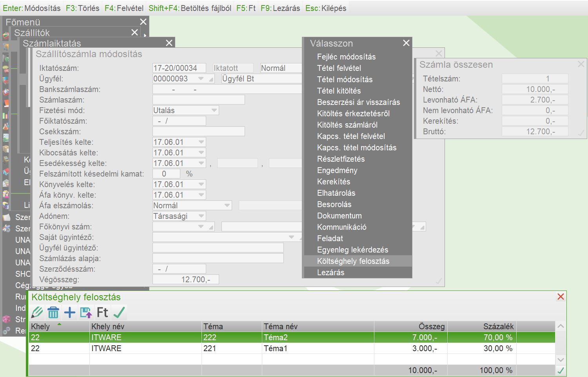This screenshot has height=377, width=588.
Task: Select the highlighted Költséghely felosztás menu entry
Action: tap(358, 261)
